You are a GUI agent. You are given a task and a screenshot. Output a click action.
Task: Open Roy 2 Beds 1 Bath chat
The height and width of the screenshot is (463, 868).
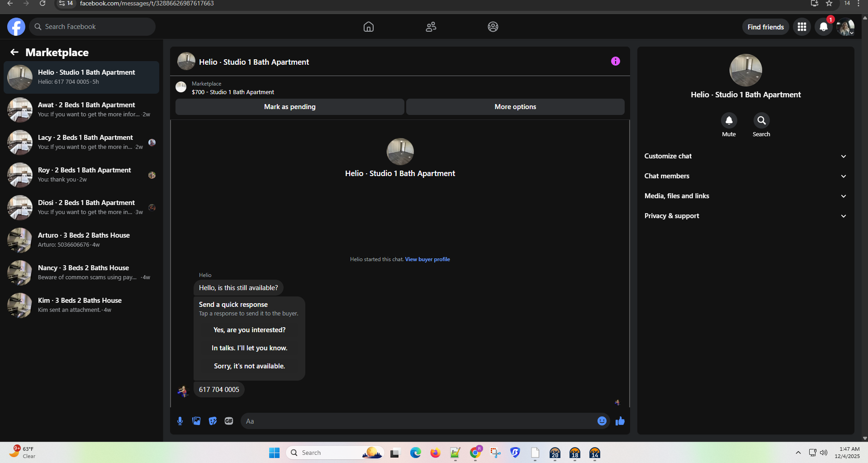pos(81,175)
